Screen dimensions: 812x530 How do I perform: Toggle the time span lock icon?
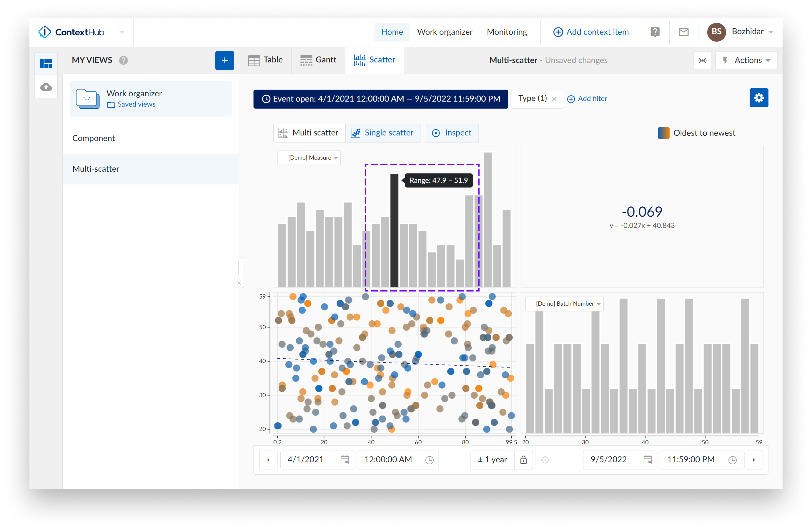pos(523,460)
